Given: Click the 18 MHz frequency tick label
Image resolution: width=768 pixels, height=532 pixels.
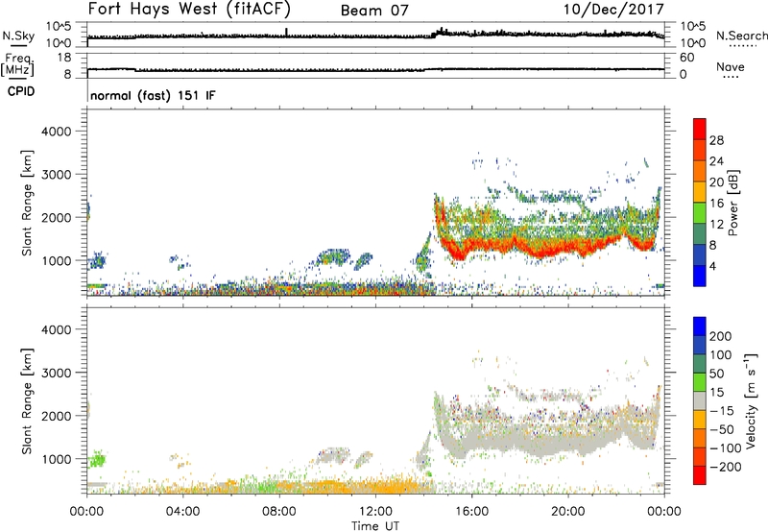Looking at the screenshot, I should coord(64,58).
